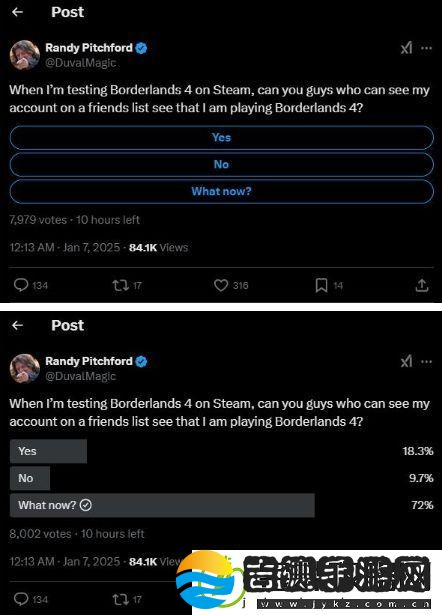Click the 12:13 AM Jan 7 timestamp in top post
This screenshot has width=442, height=615.
pos(65,247)
